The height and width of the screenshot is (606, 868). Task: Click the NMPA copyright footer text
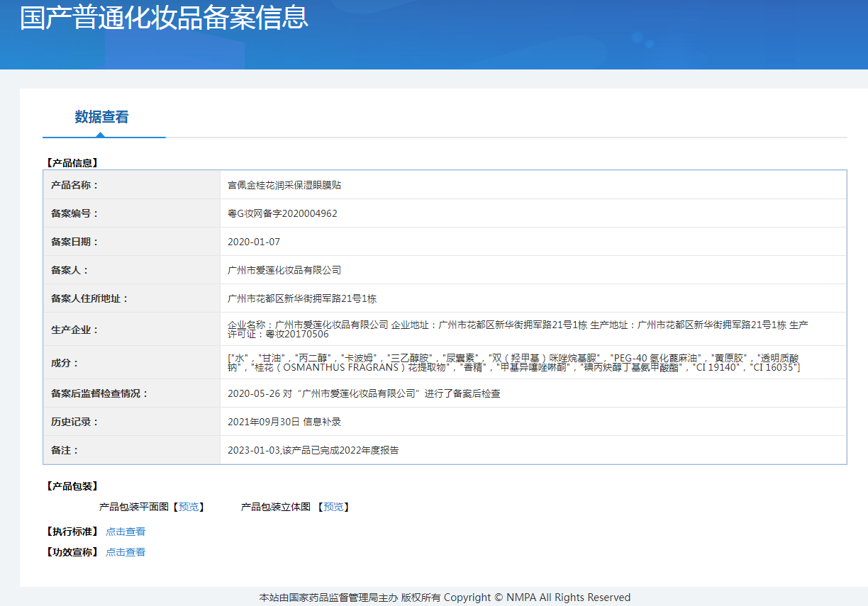coord(445,597)
